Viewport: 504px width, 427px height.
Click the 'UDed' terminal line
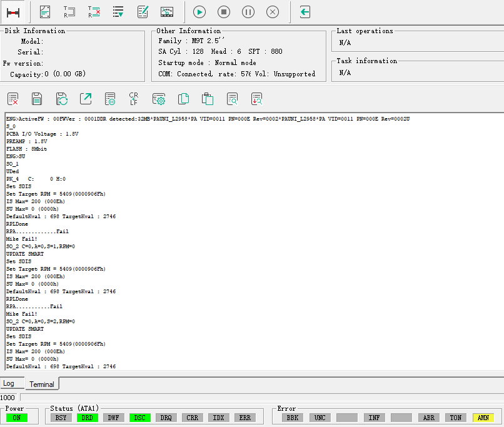[13, 171]
